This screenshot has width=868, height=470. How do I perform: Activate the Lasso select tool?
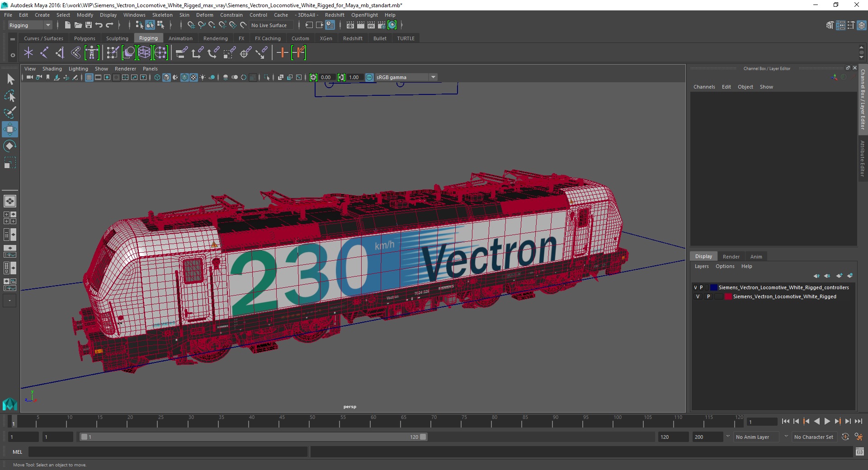click(x=10, y=96)
